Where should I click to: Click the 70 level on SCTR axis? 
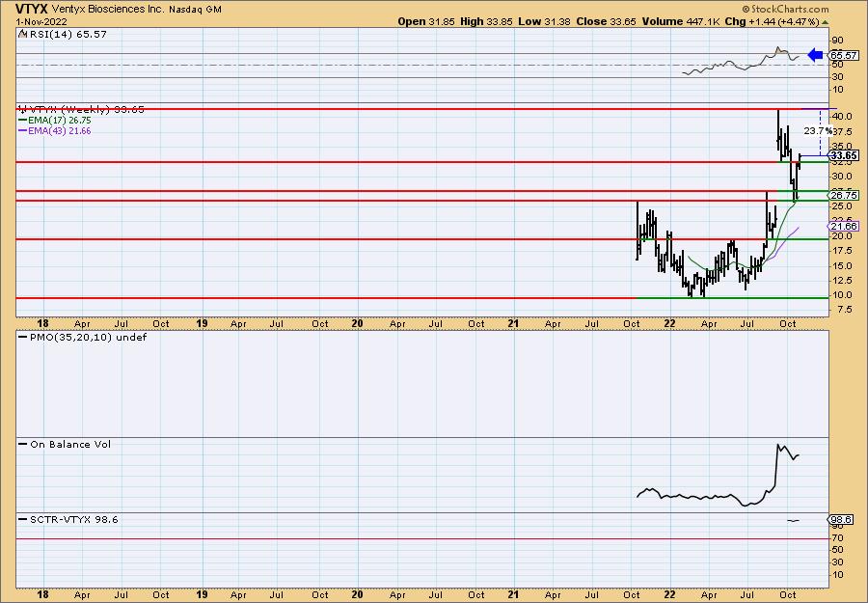click(837, 538)
